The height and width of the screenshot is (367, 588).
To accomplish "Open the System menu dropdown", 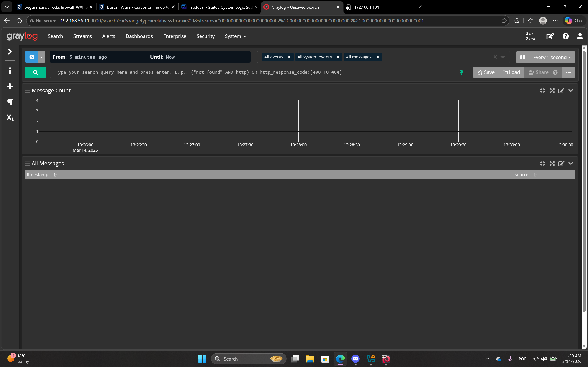I will (x=235, y=36).
